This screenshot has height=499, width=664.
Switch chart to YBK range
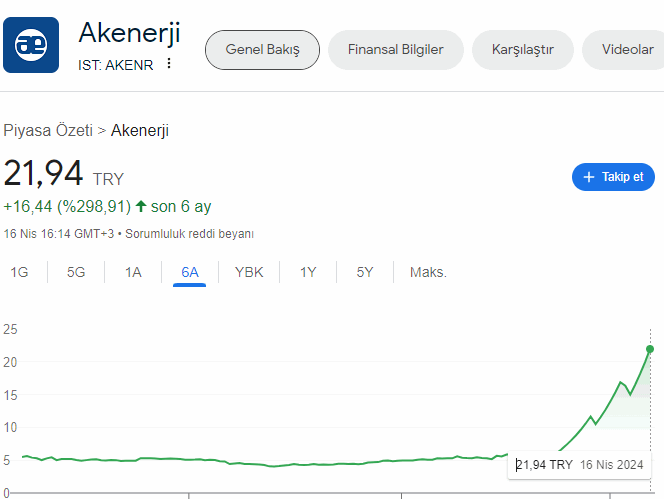(x=249, y=272)
